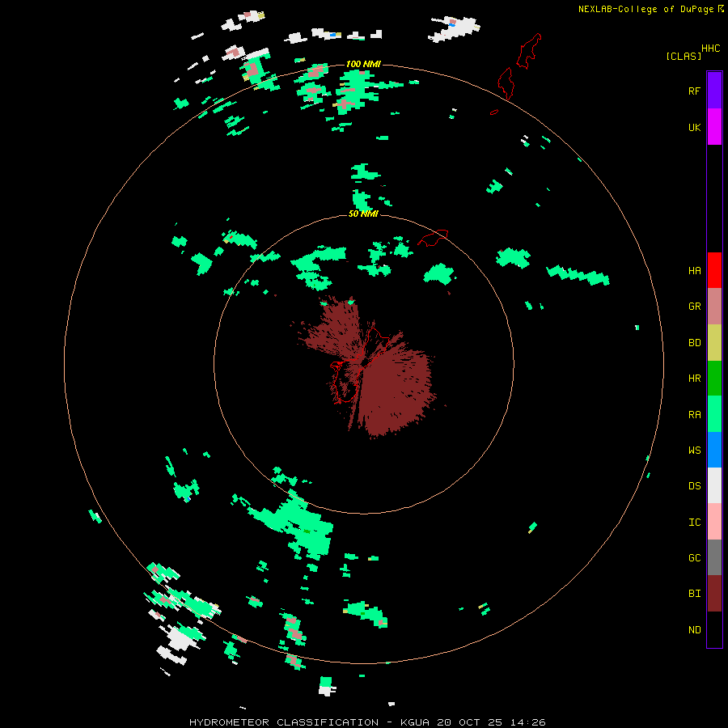Click the HR legend label

click(694, 379)
